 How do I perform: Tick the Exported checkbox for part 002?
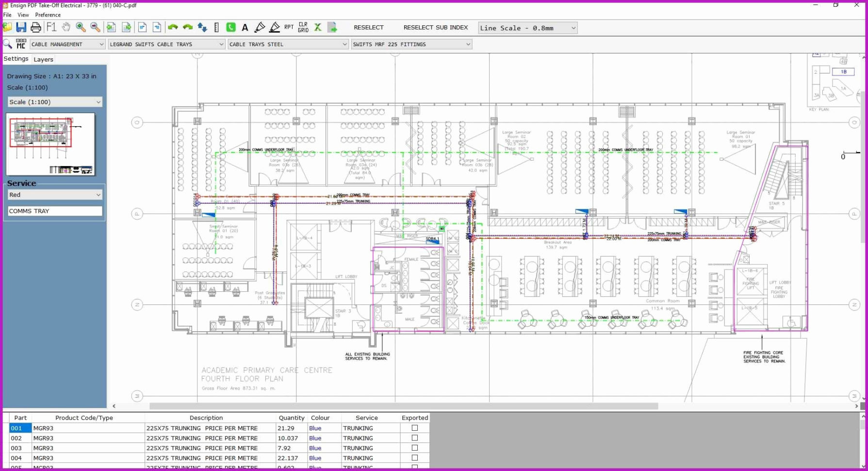[x=414, y=438]
